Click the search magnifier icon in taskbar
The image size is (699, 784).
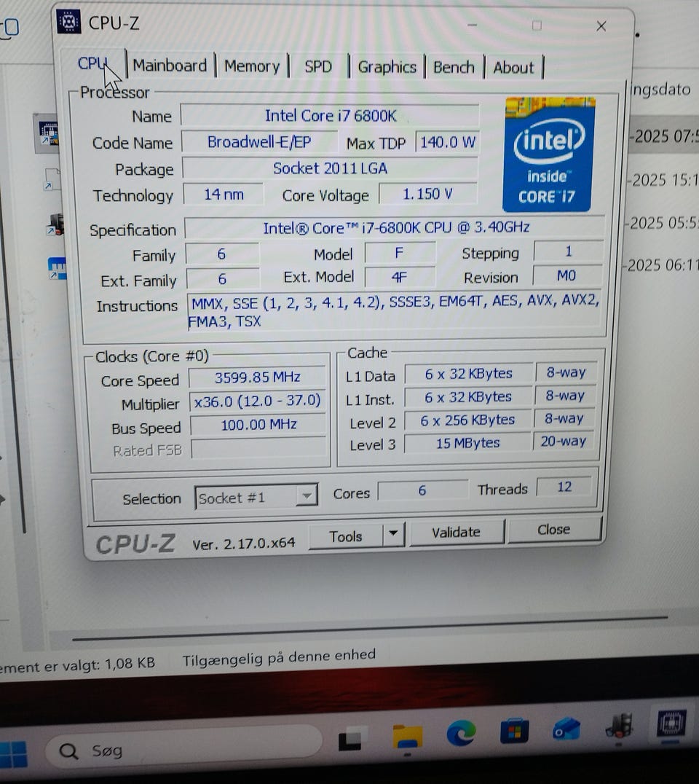(68, 750)
